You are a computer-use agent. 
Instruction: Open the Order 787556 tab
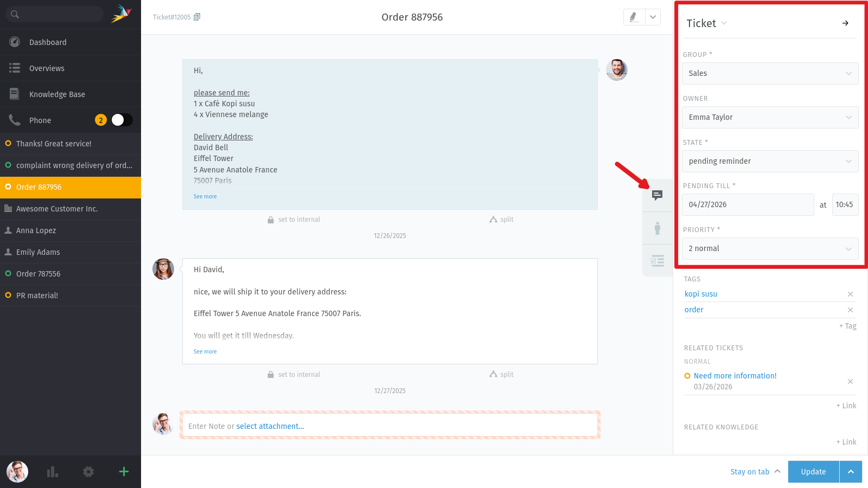pyautogui.click(x=71, y=274)
